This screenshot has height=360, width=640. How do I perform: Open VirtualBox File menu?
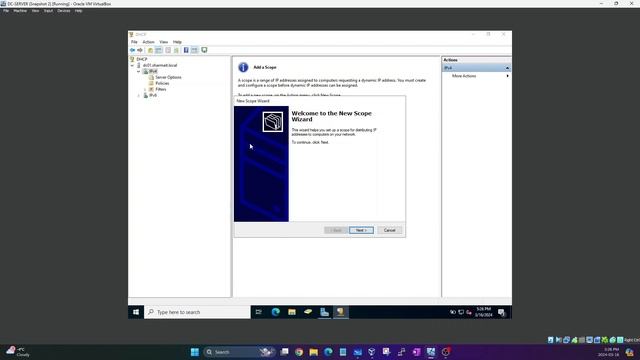tap(6, 11)
